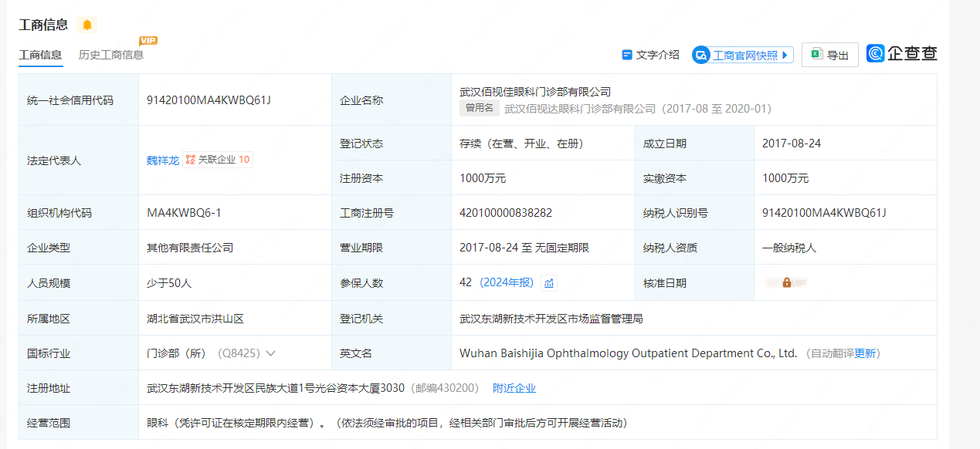Click the chart icon next to 参保人数 42
This screenshot has width=980, height=449.
tap(549, 283)
